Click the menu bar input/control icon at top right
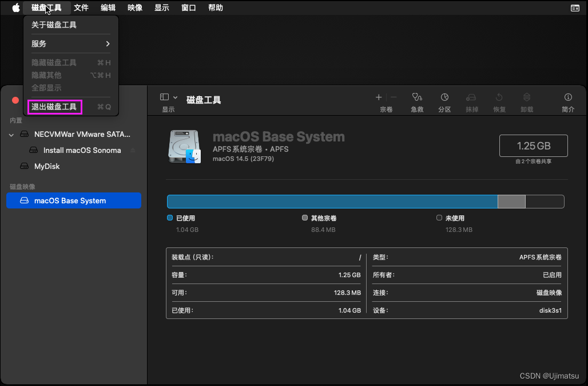588x386 pixels. click(x=575, y=8)
